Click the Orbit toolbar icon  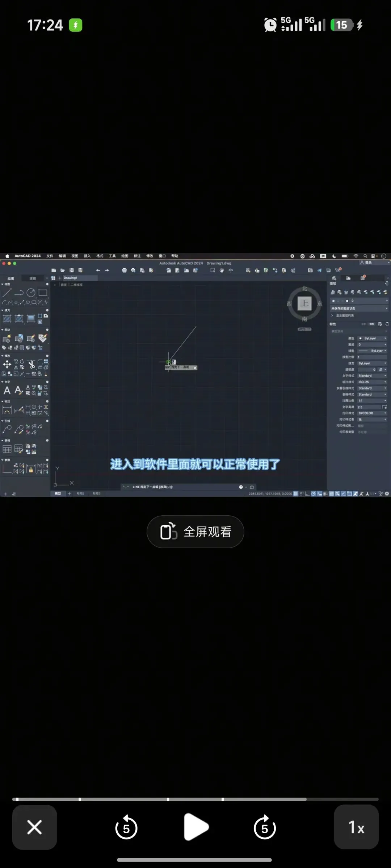231,270
